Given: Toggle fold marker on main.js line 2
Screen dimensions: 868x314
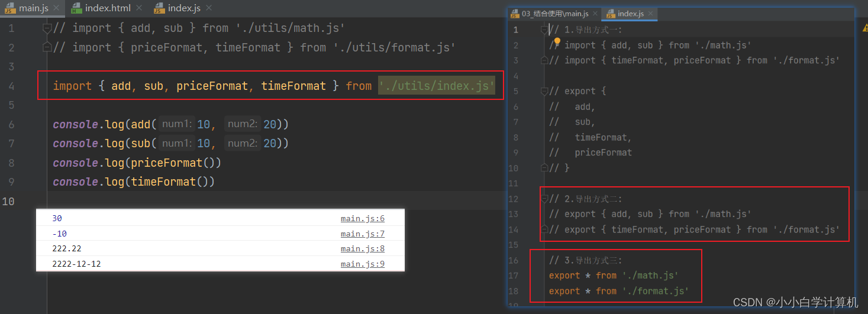Looking at the screenshot, I should pos(47,47).
